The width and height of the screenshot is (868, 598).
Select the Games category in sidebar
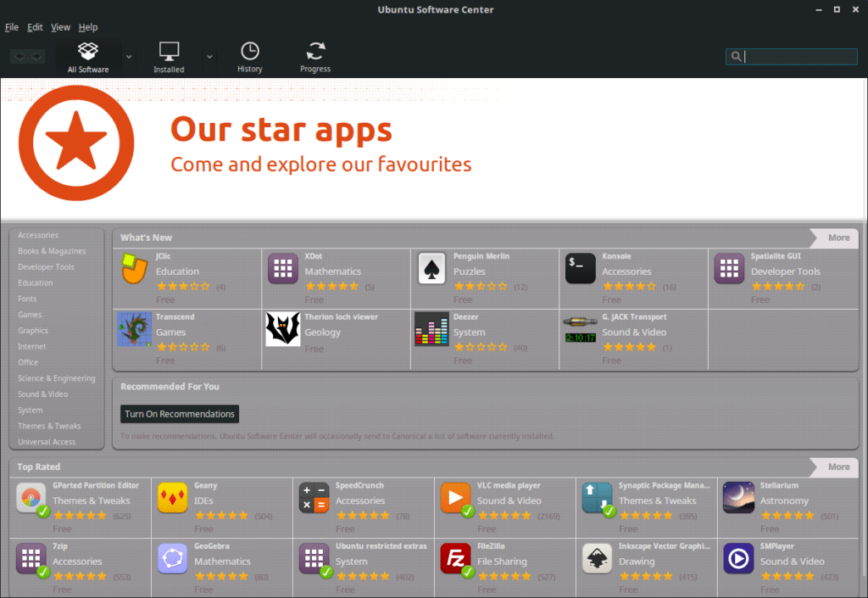coord(30,315)
